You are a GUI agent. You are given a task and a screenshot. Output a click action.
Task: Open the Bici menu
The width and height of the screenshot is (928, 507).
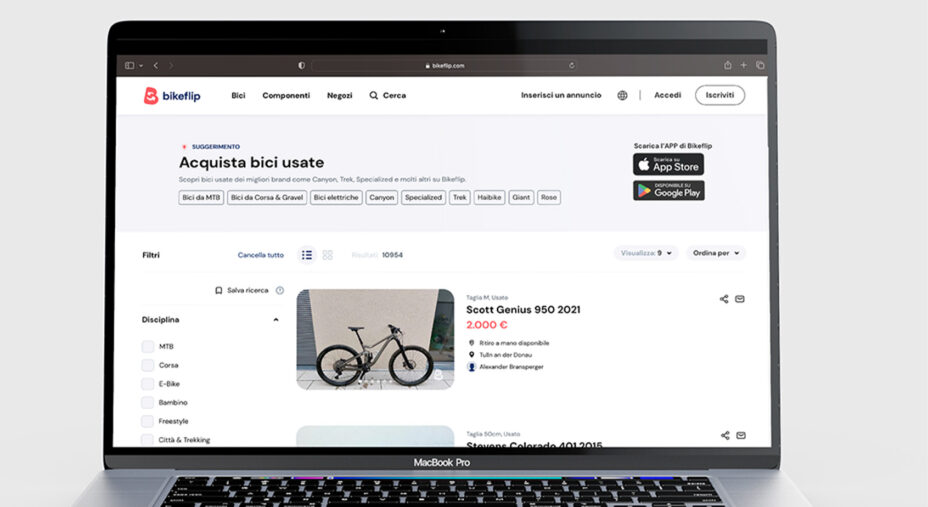click(239, 95)
